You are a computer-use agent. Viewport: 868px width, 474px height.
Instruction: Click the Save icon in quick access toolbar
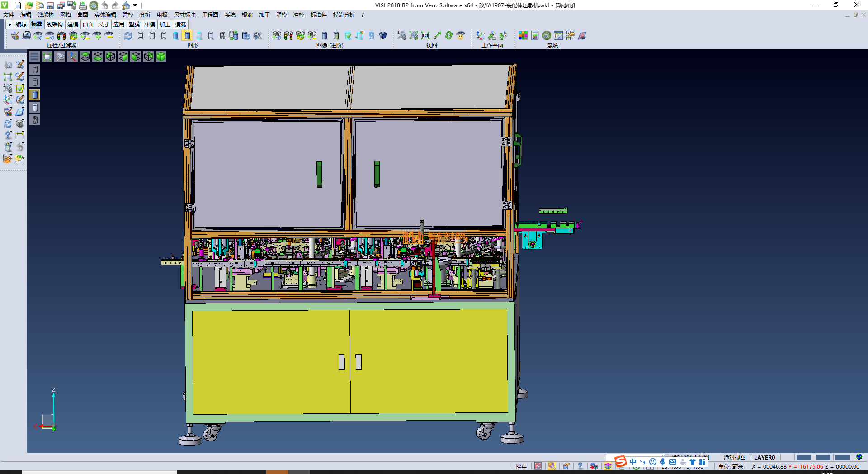(x=50, y=5)
